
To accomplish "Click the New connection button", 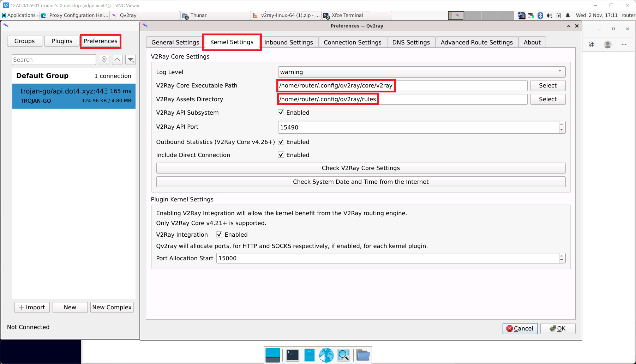I will click(70, 307).
